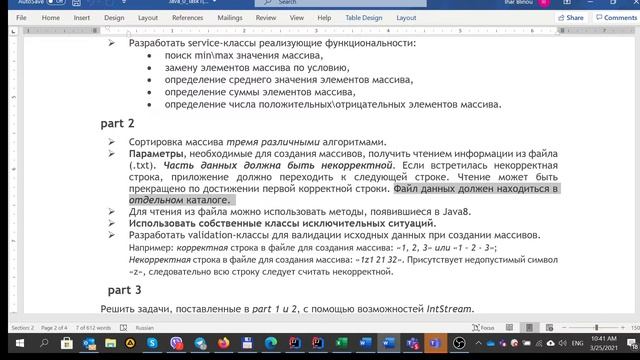The width and height of the screenshot is (640, 360).
Task: Click the 'part 3' heading
Action: point(124,290)
